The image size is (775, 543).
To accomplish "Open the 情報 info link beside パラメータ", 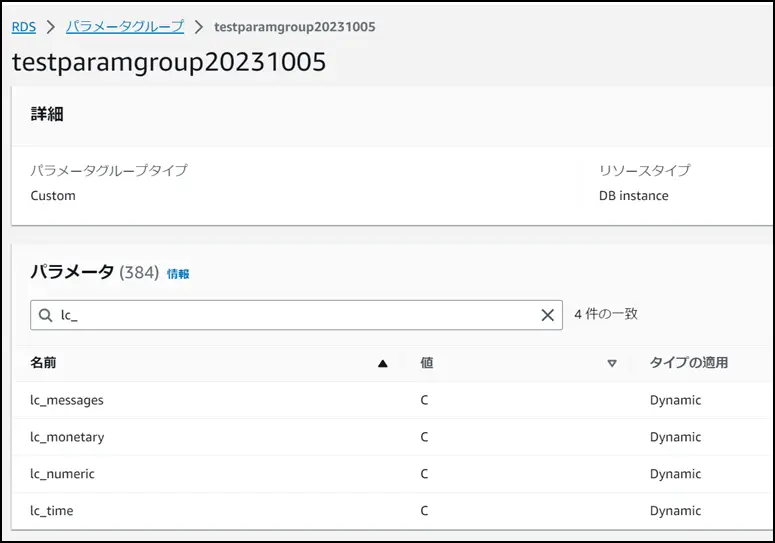I will coord(178,274).
